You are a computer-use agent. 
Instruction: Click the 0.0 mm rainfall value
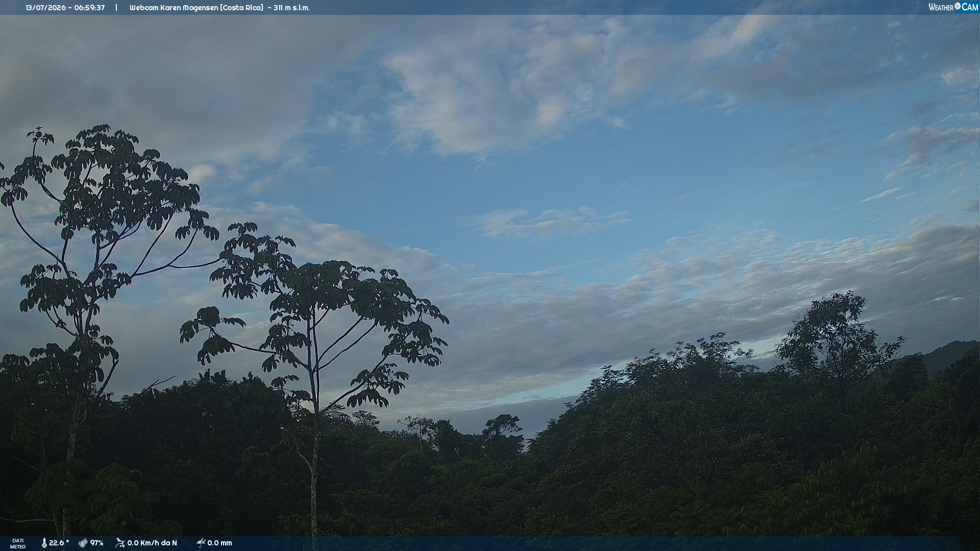219,543
